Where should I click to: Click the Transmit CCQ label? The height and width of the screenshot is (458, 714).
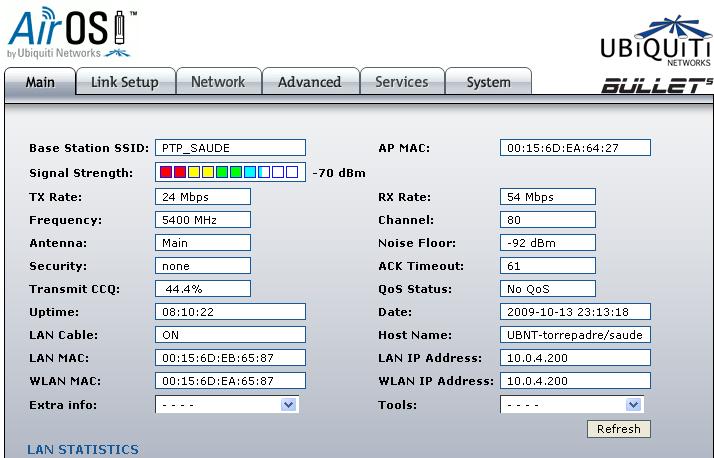[x=75, y=289]
